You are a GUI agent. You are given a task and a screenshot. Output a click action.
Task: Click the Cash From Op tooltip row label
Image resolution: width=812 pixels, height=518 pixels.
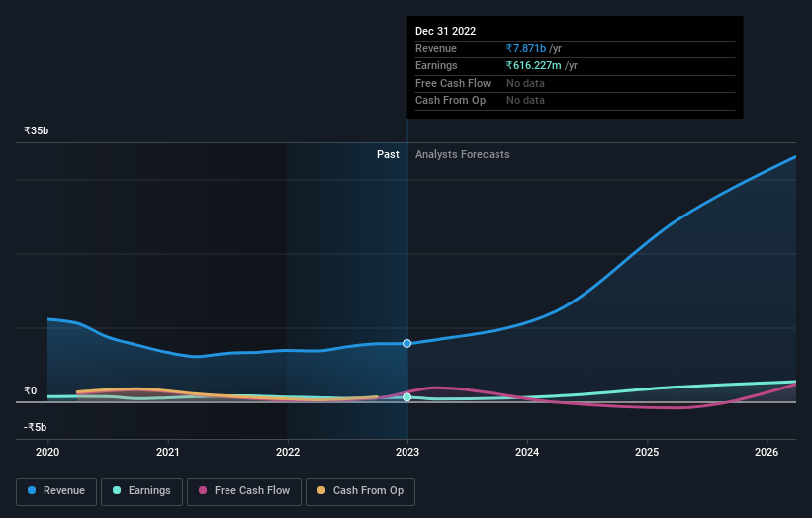(451, 101)
